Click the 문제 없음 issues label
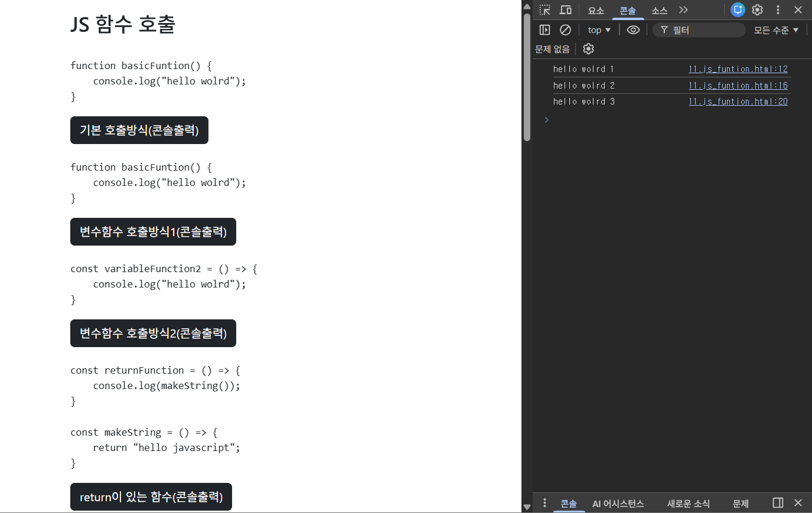Viewport: 812px width, 513px height. [x=552, y=49]
